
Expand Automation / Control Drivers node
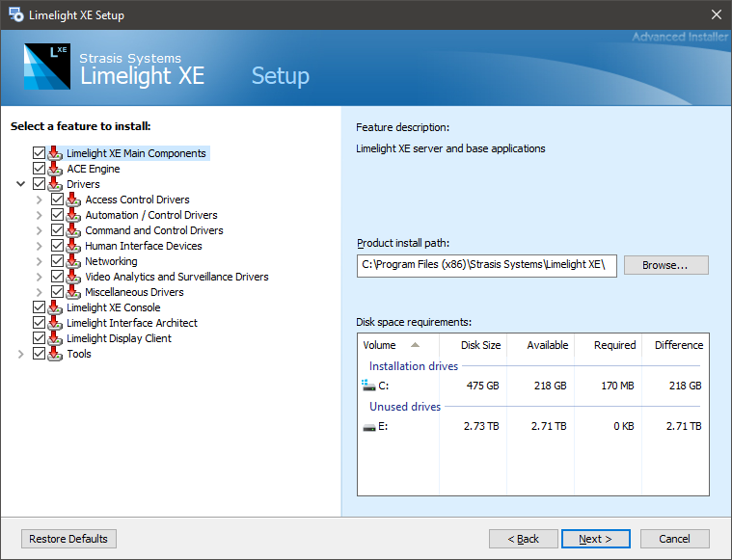pos(40,215)
